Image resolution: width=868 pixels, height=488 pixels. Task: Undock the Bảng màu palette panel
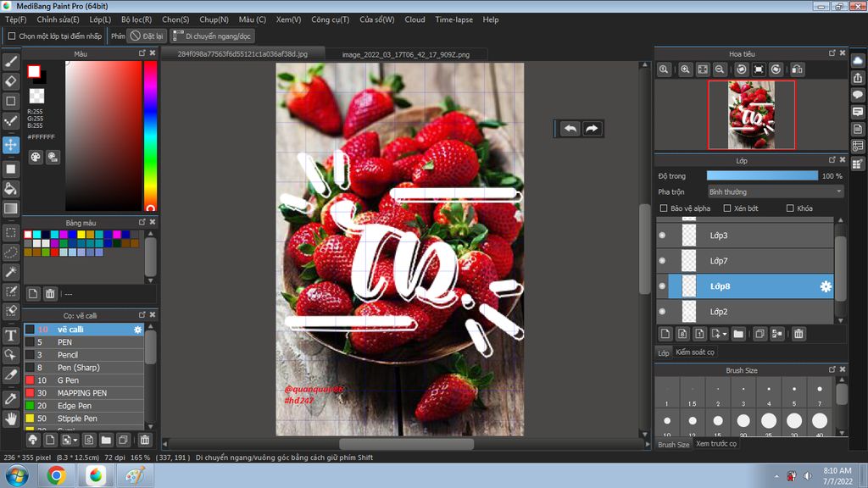click(142, 222)
